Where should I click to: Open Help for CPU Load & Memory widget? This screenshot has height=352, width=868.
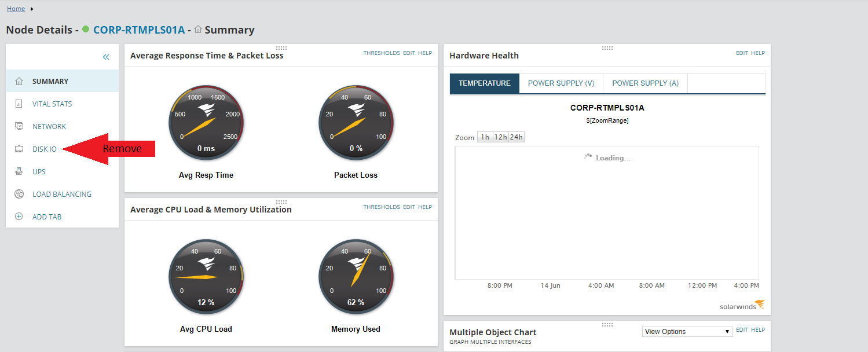coord(425,207)
